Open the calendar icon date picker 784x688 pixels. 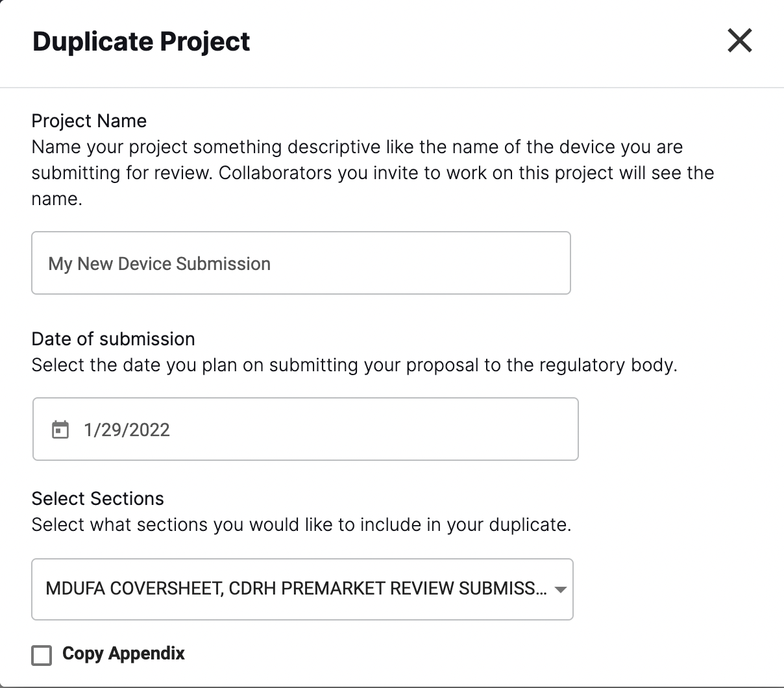[x=60, y=430]
